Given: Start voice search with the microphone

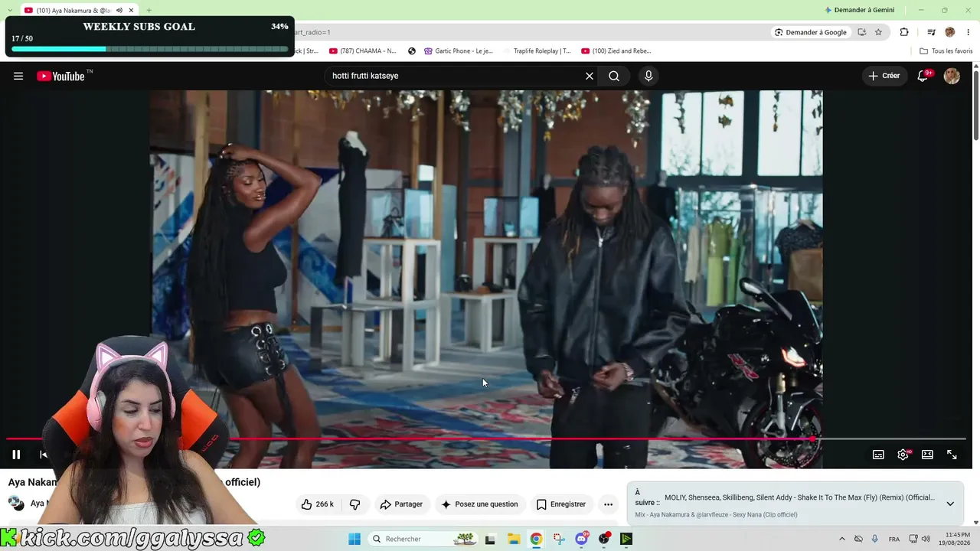Looking at the screenshot, I should [648, 76].
